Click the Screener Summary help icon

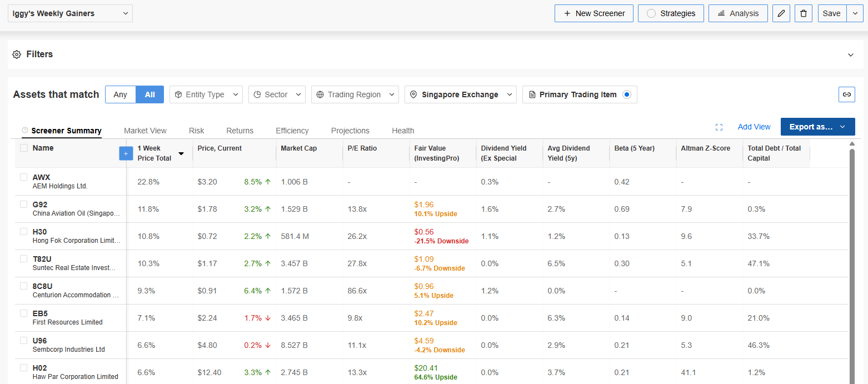pos(25,131)
